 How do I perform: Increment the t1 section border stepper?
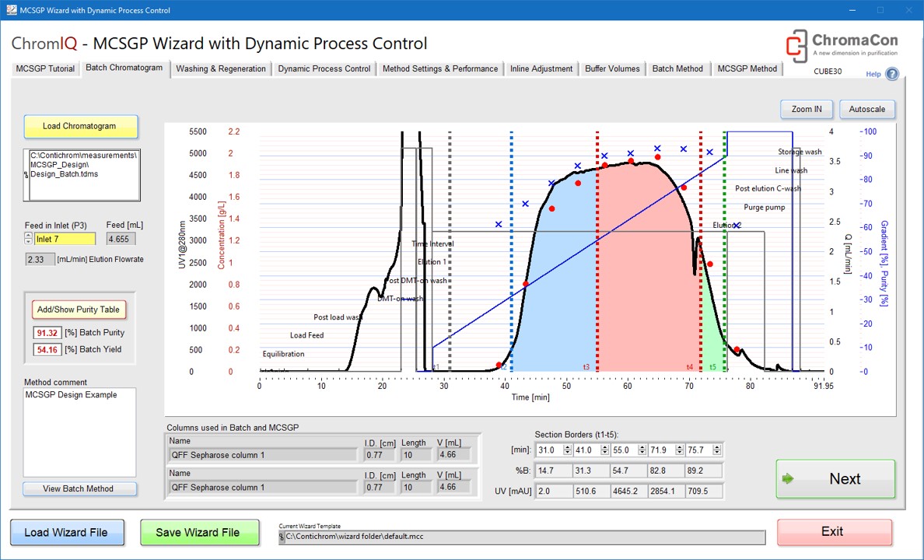click(x=568, y=447)
